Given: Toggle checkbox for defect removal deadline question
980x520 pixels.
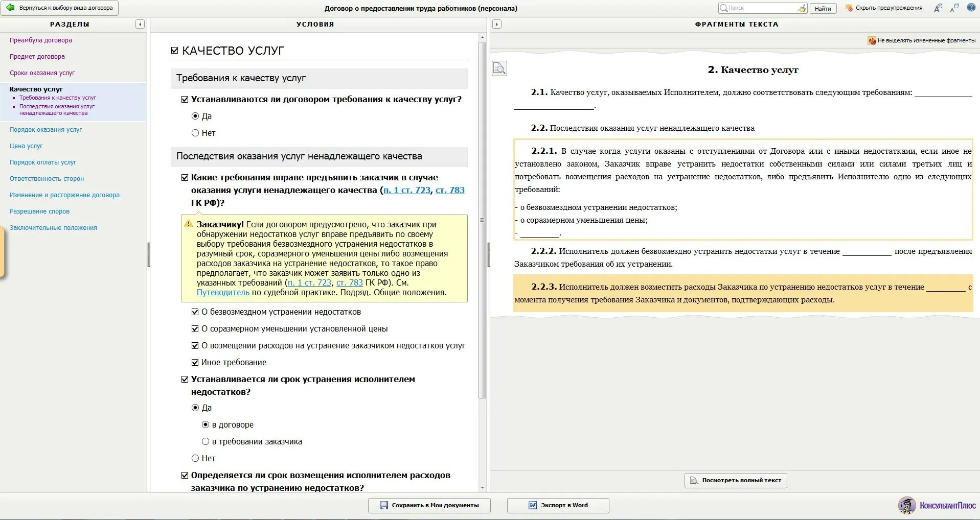Looking at the screenshot, I should pos(185,379).
